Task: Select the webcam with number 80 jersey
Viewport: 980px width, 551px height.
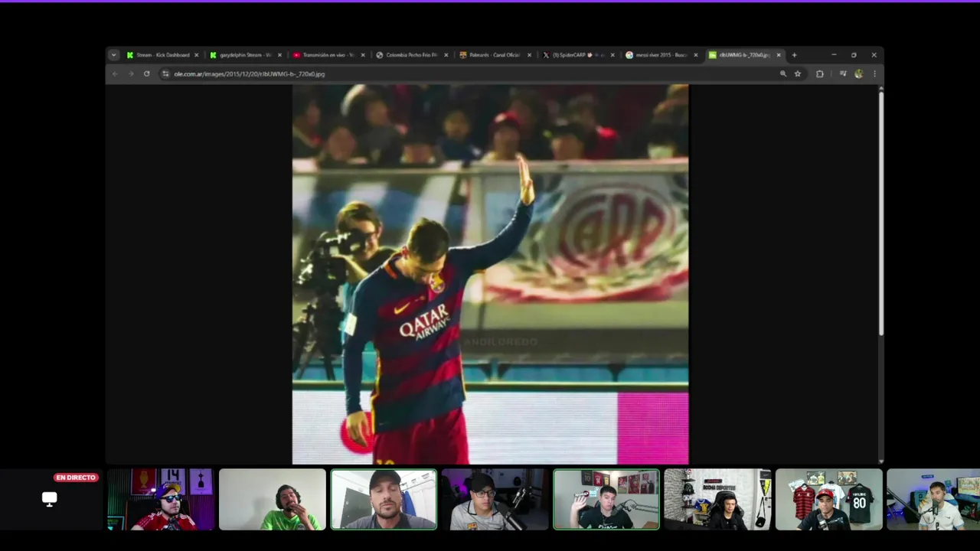Action: click(x=829, y=499)
